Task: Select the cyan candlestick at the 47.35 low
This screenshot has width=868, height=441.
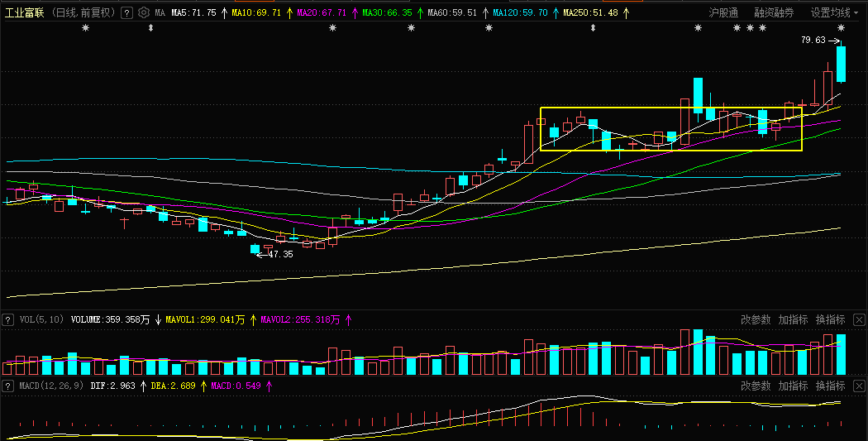Action: point(255,249)
